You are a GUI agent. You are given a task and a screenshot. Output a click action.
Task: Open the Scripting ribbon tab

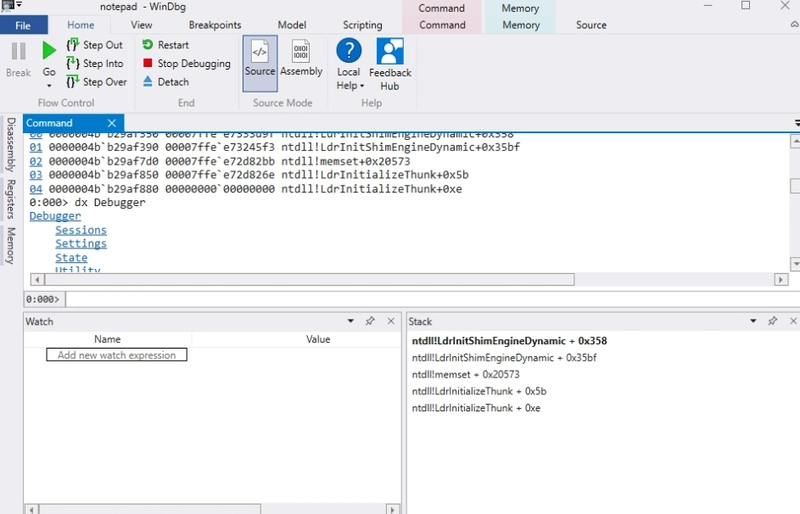[362, 25]
